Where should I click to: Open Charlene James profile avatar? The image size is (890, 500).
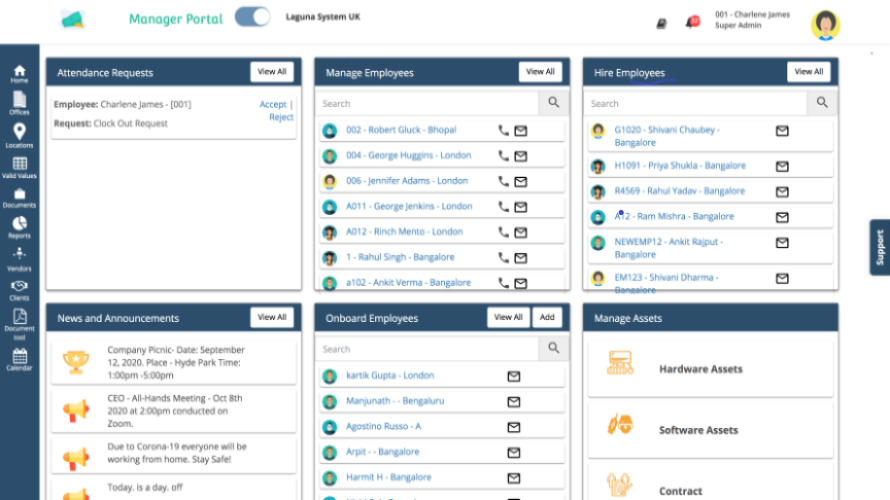tap(825, 25)
